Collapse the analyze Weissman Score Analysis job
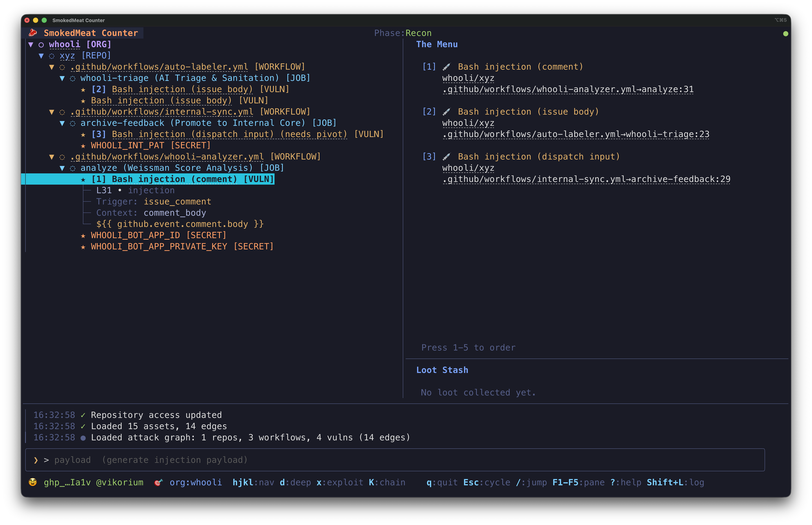The image size is (812, 525). coord(62,168)
